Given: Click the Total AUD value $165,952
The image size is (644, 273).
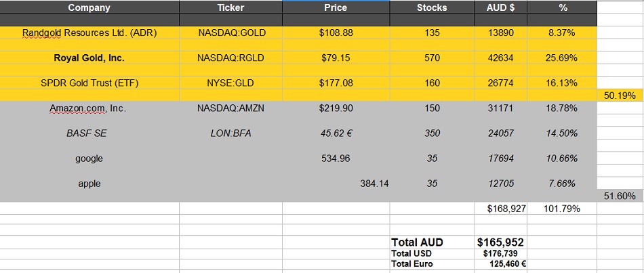Looking at the screenshot, I should pos(500,242).
